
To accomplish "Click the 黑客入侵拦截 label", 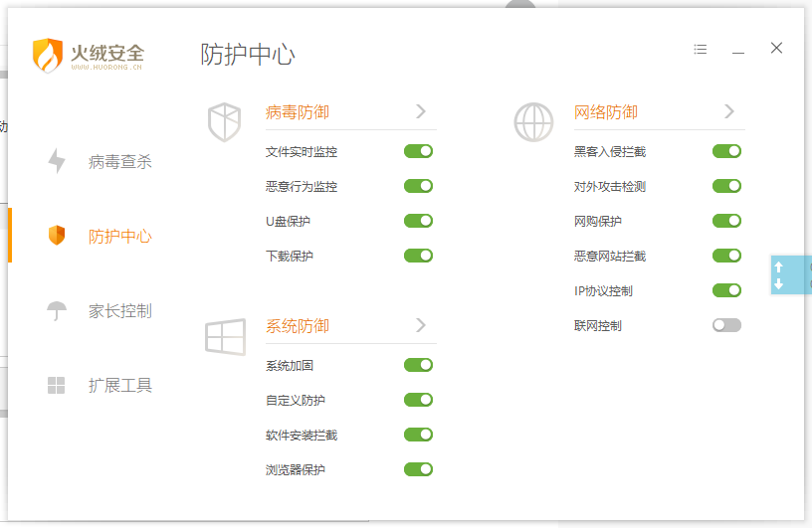I will click(609, 152).
